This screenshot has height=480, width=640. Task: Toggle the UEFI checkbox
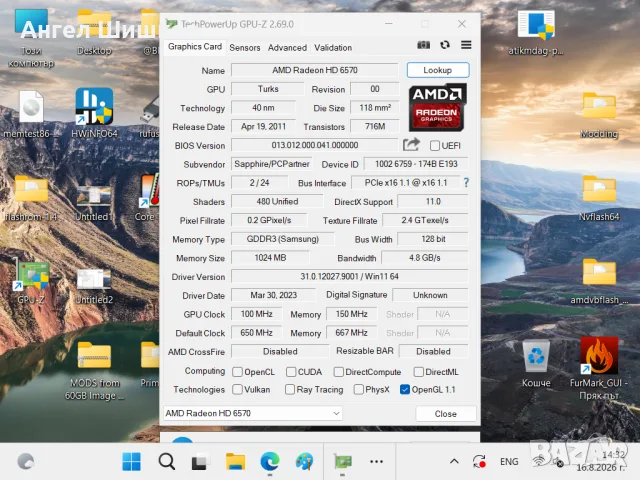[x=435, y=146]
